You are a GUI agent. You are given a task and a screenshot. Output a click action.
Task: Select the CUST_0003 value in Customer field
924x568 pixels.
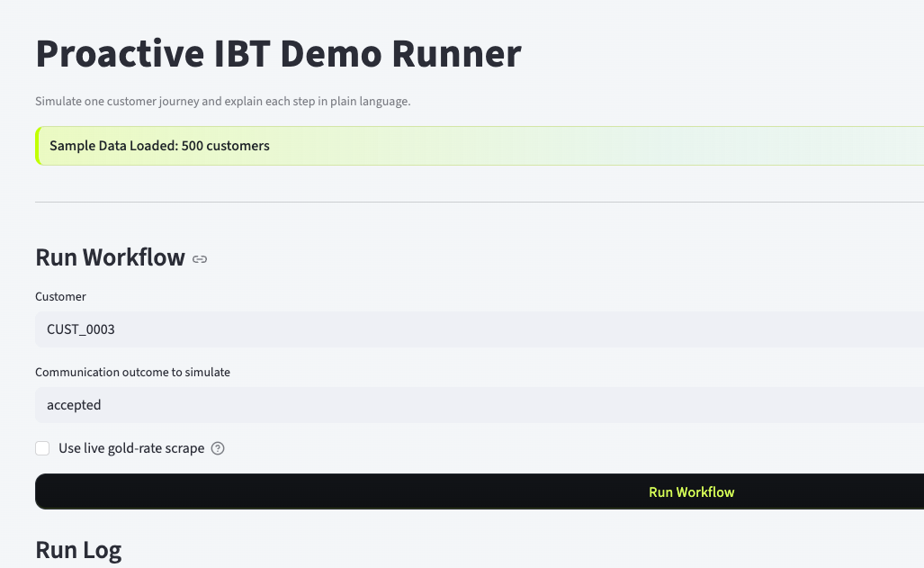[x=81, y=329]
